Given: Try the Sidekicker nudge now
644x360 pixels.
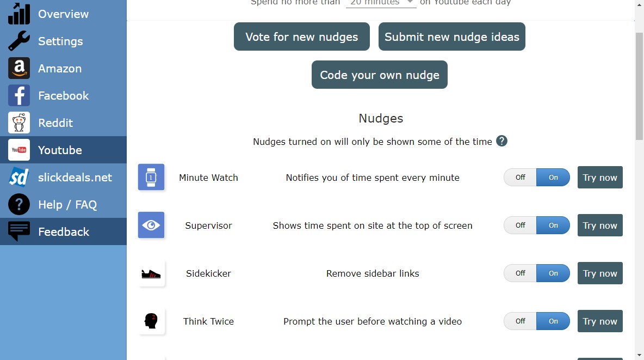Looking at the screenshot, I should 599,273.
